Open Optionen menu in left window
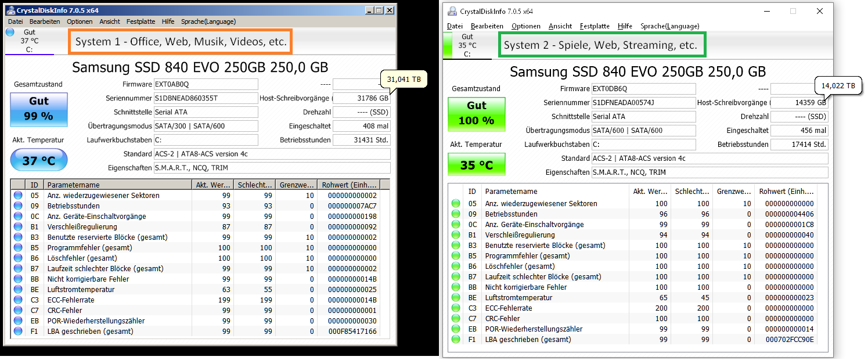The image size is (868, 360). point(80,21)
